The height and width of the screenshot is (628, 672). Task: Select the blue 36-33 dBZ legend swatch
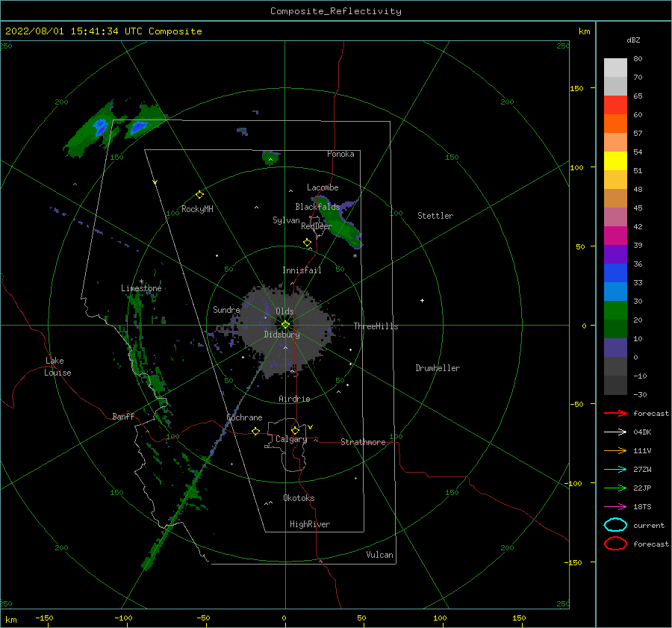pos(615,273)
